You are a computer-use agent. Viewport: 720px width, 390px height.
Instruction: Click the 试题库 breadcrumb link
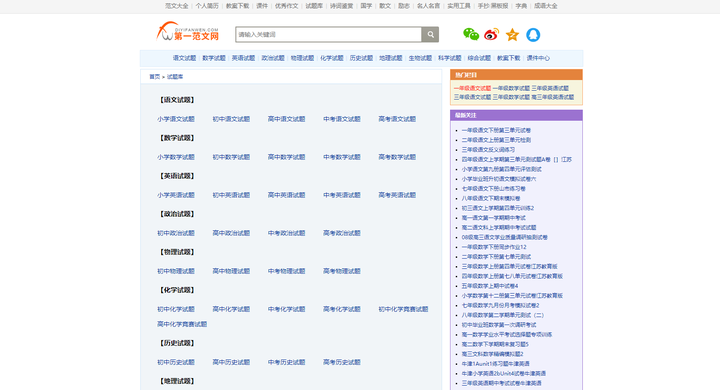(x=175, y=77)
